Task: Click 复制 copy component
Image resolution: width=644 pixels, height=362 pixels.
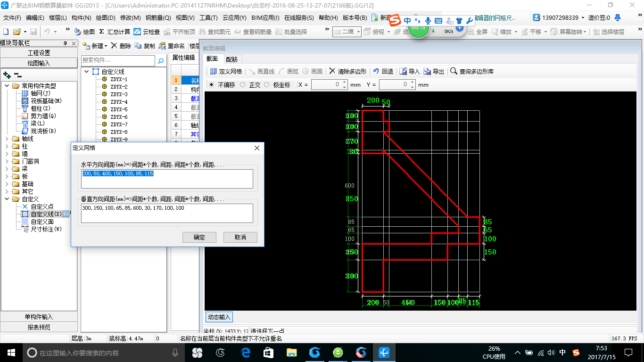Action: click(145, 46)
